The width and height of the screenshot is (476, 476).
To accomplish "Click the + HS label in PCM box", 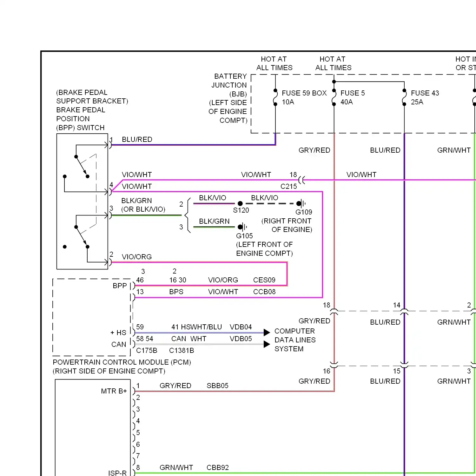I will (x=118, y=333).
